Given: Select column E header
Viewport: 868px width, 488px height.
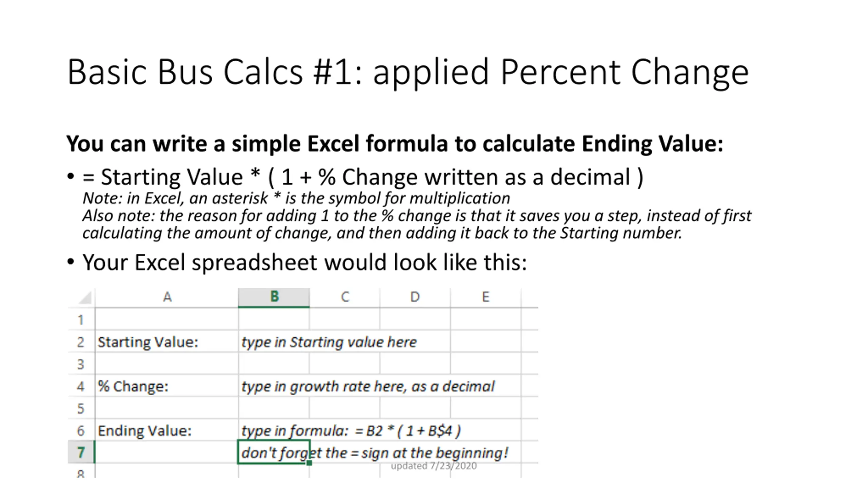Looking at the screenshot, I should (486, 298).
